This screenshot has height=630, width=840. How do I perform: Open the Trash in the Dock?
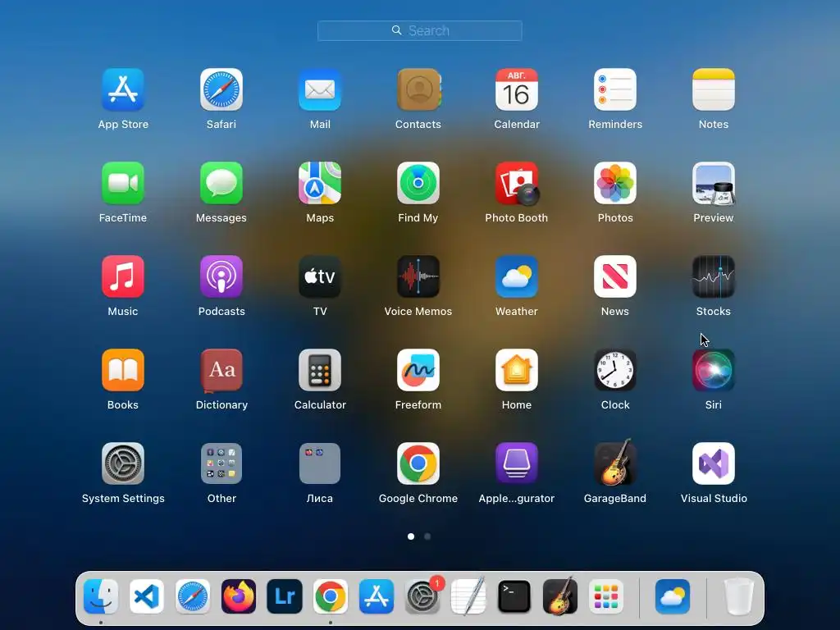click(739, 596)
